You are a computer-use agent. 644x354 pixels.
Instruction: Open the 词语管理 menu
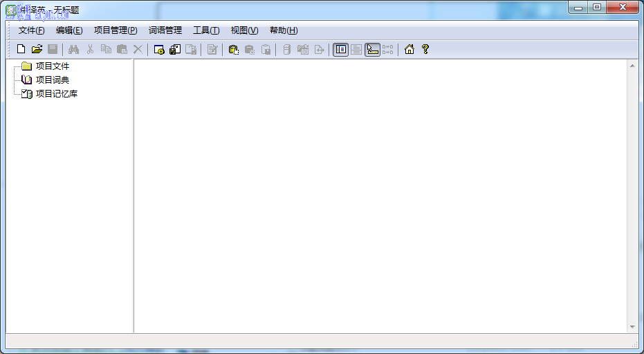[165, 30]
